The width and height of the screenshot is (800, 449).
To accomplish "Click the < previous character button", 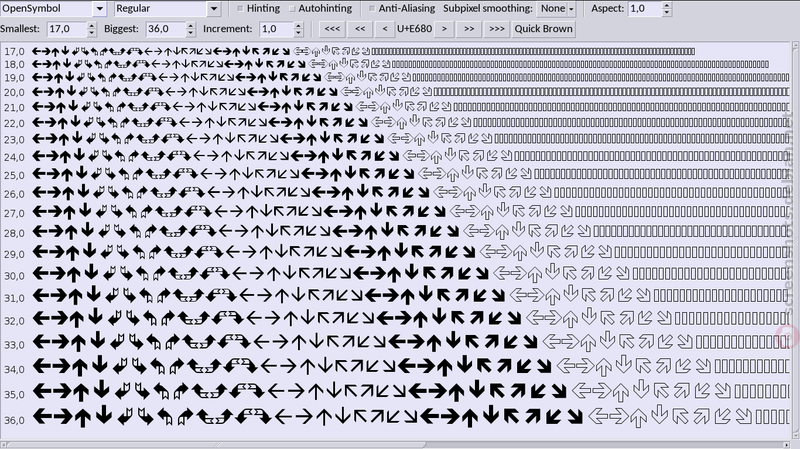I will [x=385, y=29].
